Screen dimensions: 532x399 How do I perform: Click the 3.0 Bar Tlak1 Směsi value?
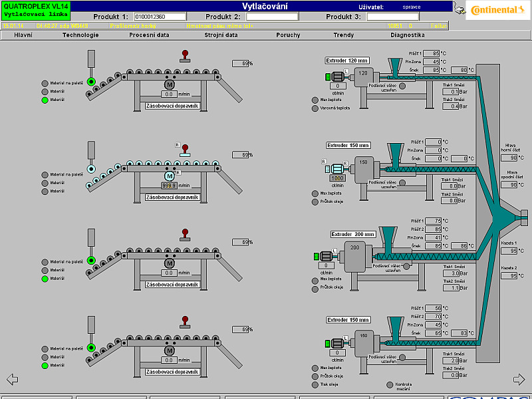pos(451,273)
